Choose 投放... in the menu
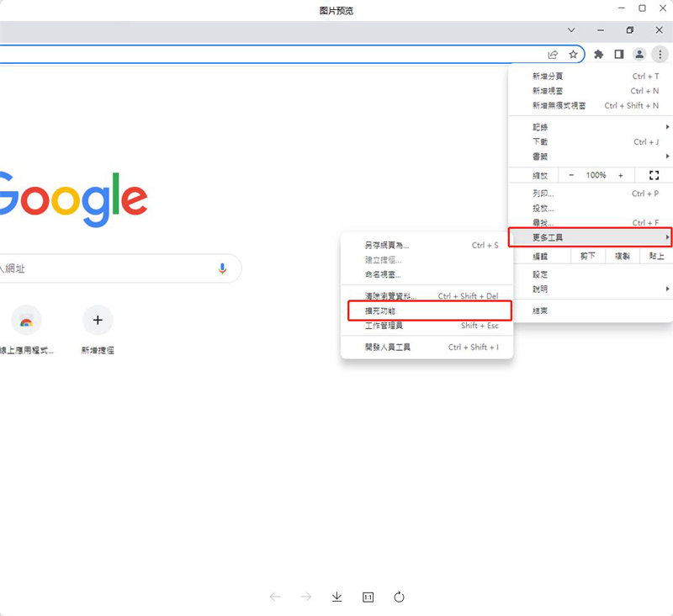This screenshot has height=616, width=673. [591, 208]
